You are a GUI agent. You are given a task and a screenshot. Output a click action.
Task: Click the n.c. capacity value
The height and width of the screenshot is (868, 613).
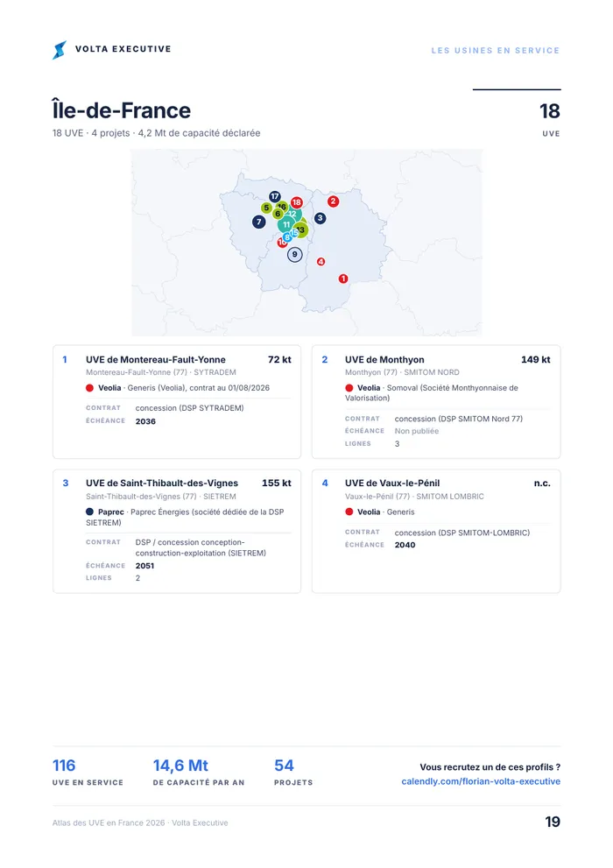coord(542,483)
